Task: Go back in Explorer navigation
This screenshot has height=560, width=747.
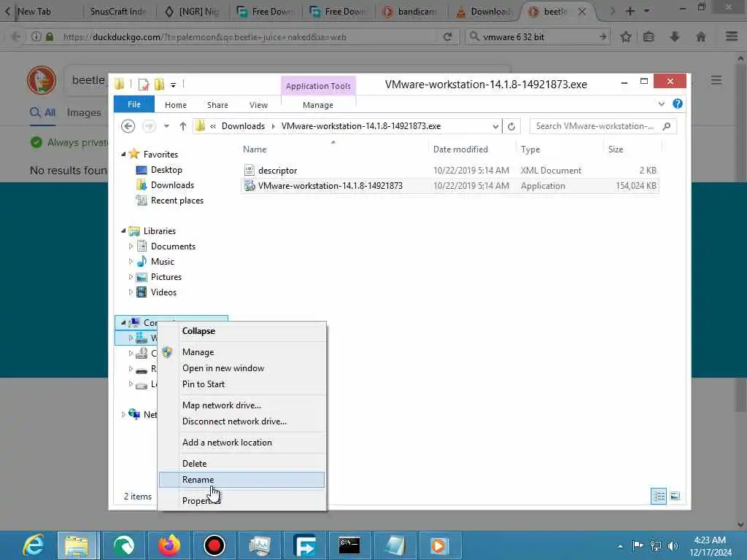Action: point(128,126)
